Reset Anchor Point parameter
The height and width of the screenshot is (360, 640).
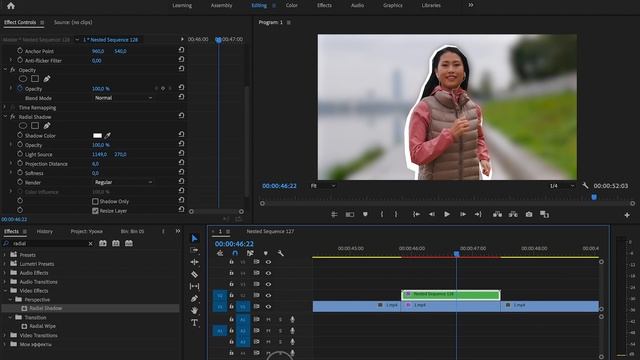pos(181,50)
